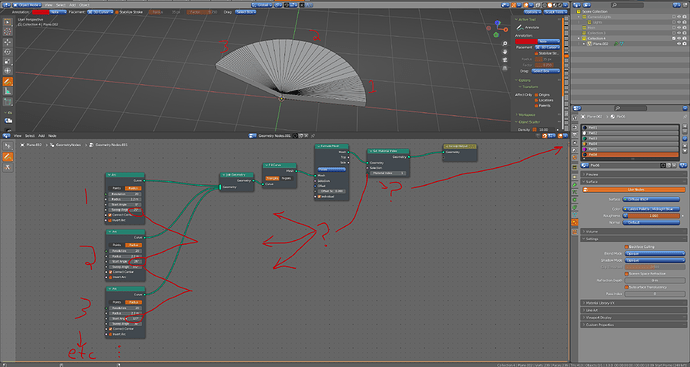Pick the Cursor tool in toolbar
This screenshot has width=690, height=367.
[x=7, y=32]
